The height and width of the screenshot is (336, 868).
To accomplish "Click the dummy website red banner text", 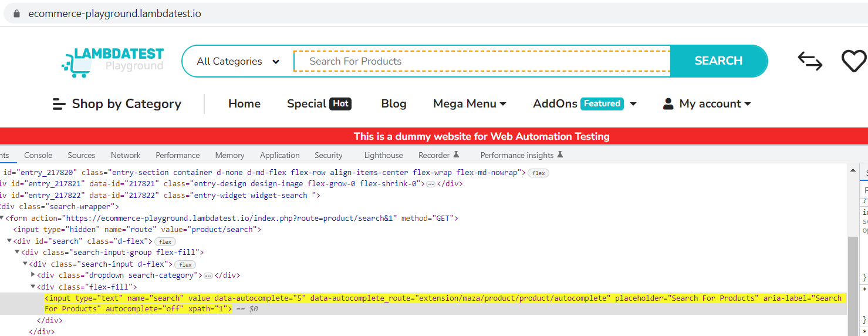I will pyautogui.click(x=482, y=136).
